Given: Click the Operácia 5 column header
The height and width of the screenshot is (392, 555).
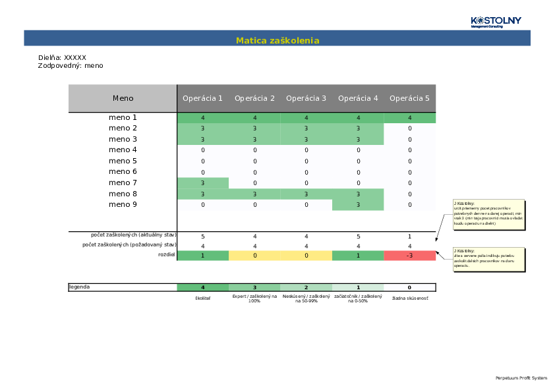Looking at the screenshot, I should click(x=409, y=98).
